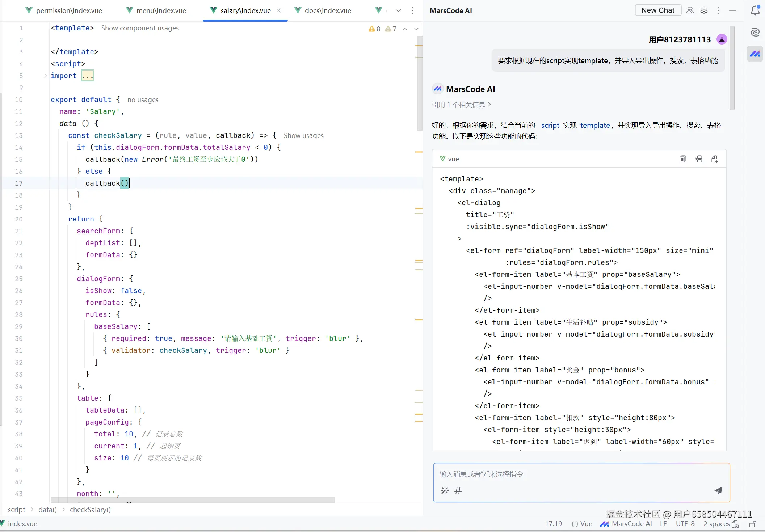Click Show component usages hint
The height and width of the screenshot is (532, 765).
pos(140,28)
